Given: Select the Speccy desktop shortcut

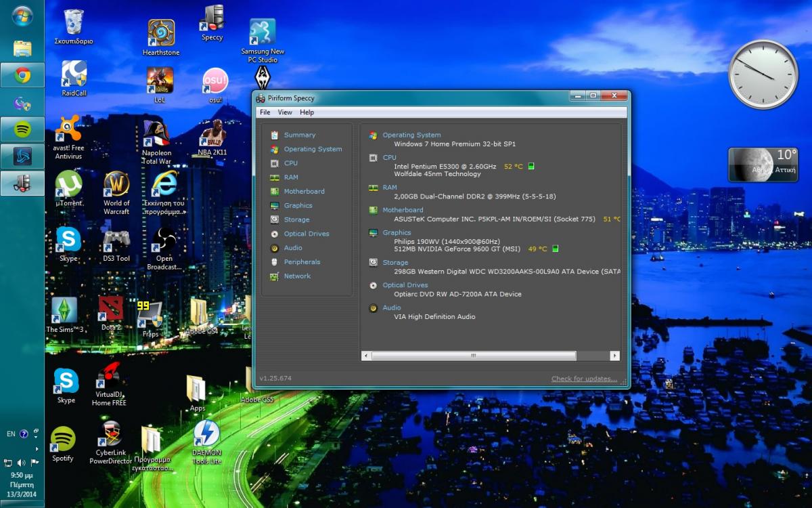Looking at the screenshot, I should point(212,23).
